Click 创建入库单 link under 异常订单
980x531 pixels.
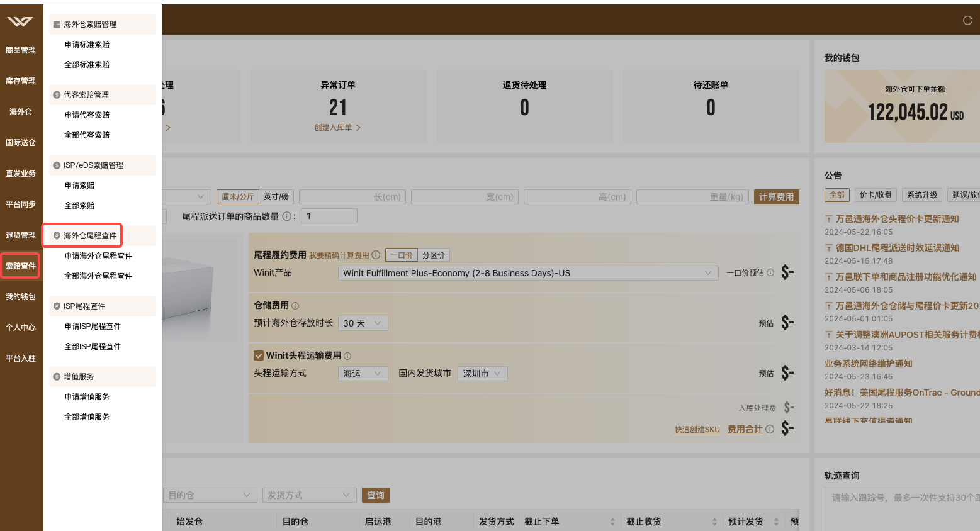pos(337,128)
